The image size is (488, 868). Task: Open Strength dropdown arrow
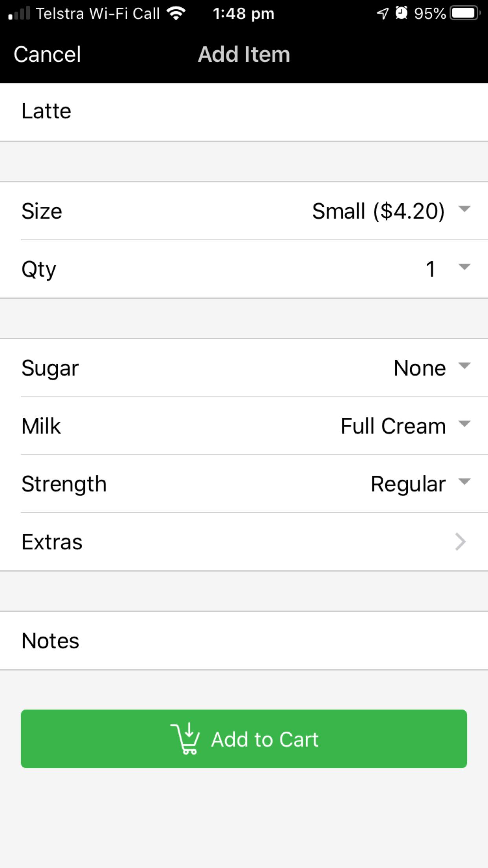[x=464, y=482]
